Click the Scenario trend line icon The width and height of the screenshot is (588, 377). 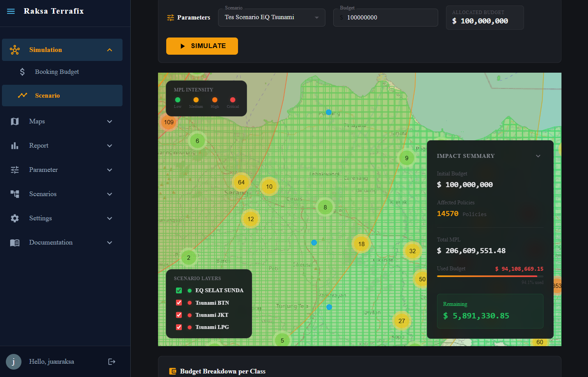[22, 95]
